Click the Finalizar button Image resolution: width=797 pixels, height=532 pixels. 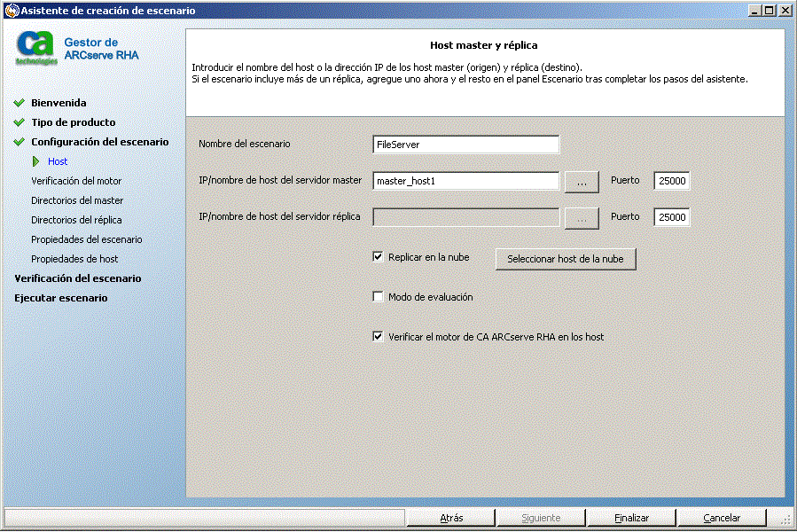(x=630, y=517)
